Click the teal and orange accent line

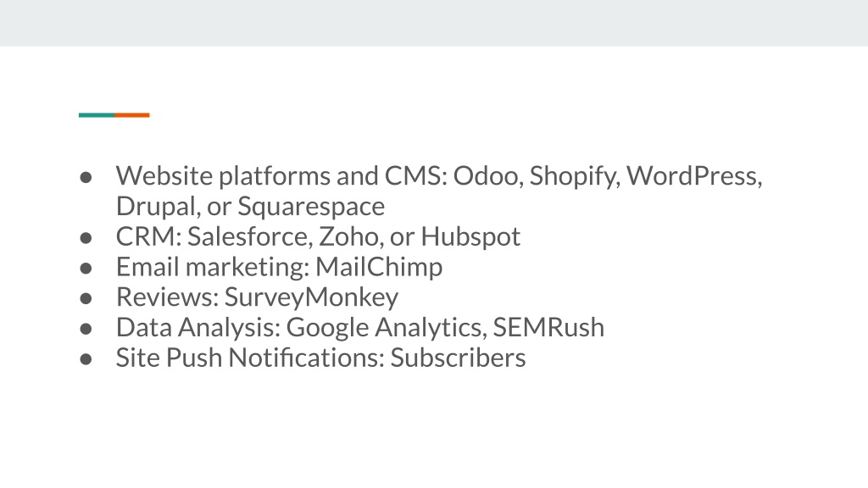point(114,115)
